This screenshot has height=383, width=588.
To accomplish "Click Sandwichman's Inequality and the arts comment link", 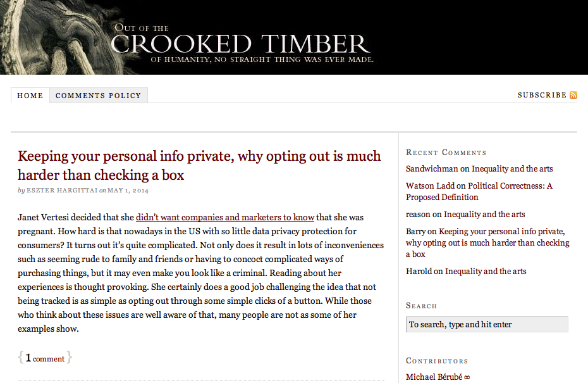I will 512,168.
